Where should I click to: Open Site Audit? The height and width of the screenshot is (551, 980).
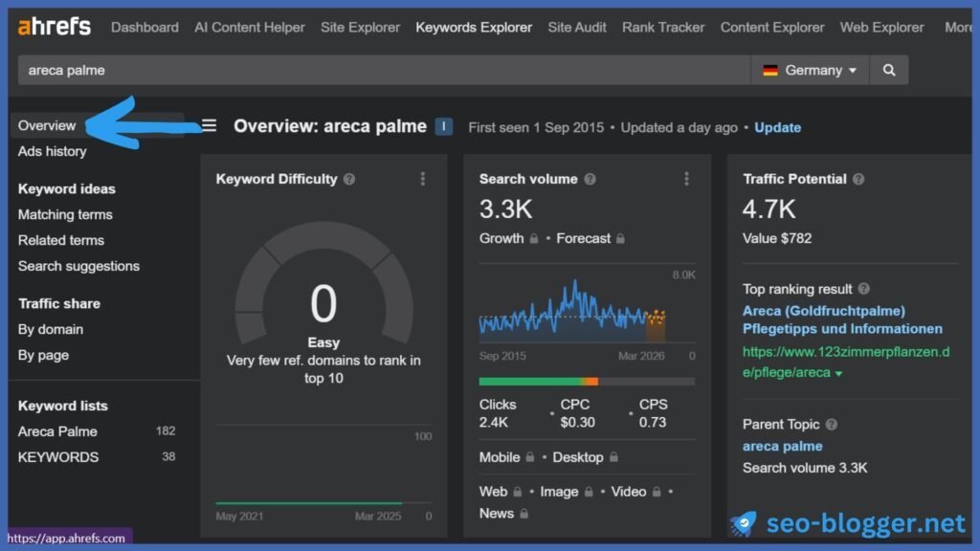click(577, 28)
